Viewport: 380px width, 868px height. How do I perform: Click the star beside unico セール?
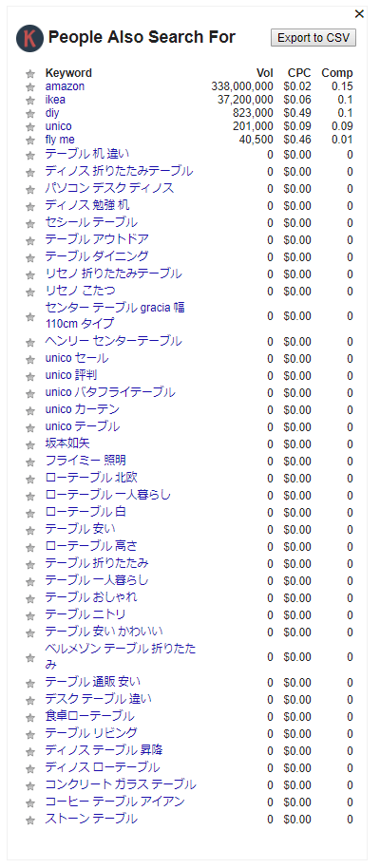tap(30, 359)
